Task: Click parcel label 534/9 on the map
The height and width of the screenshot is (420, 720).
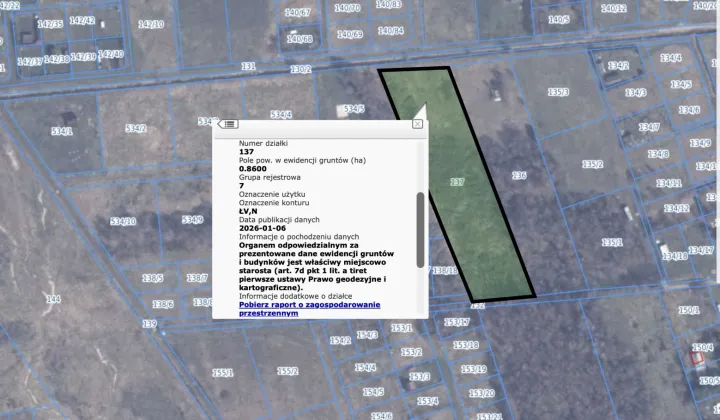Action: click(x=192, y=219)
